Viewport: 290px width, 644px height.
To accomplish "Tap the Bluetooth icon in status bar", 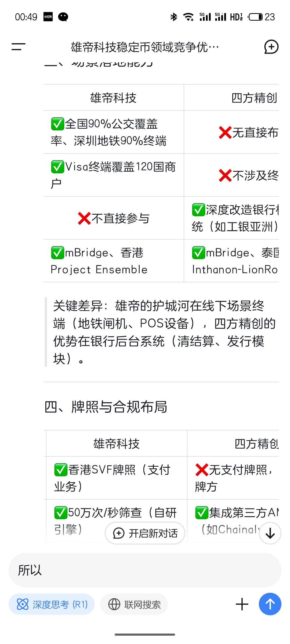I will (x=174, y=17).
